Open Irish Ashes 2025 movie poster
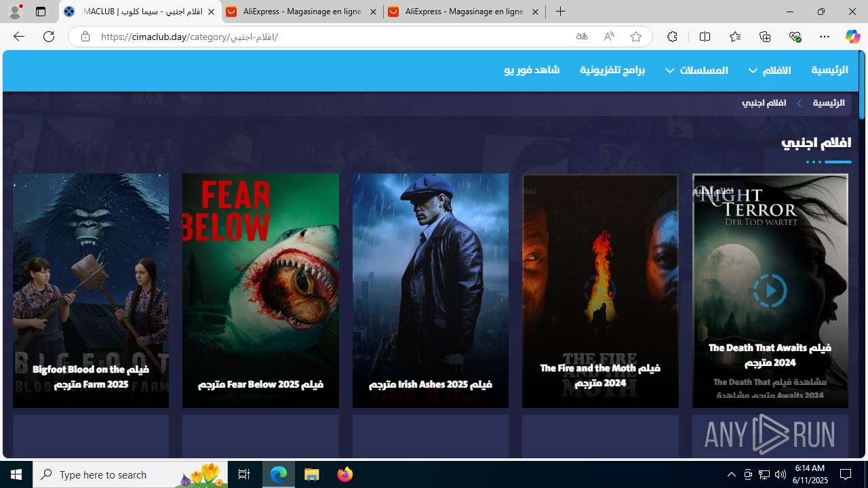This screenshot has width=868, height=488. pos(431,291)
